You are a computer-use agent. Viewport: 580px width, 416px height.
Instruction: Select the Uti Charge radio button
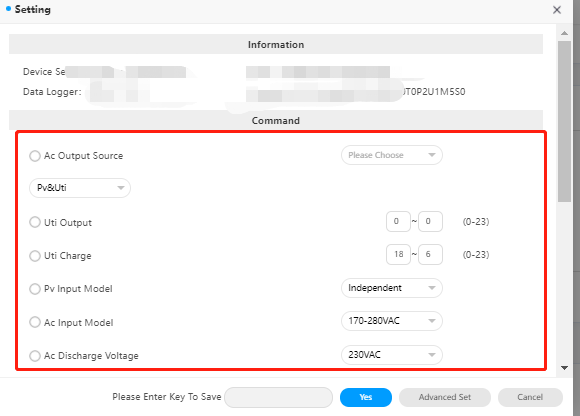[35, 256]
